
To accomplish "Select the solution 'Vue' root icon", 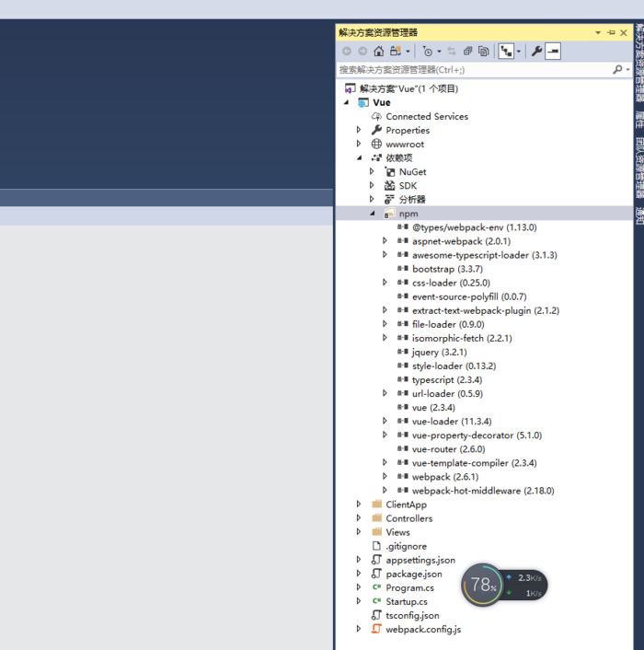I will pos(350,88).
